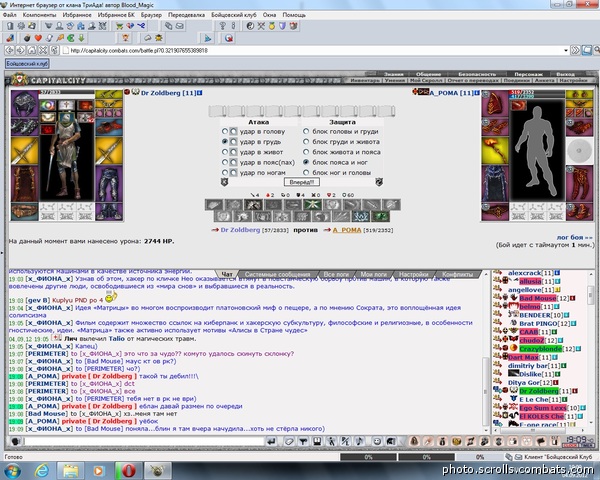Select attack option 'удар в пояс(пах)'

pos(225,162)
